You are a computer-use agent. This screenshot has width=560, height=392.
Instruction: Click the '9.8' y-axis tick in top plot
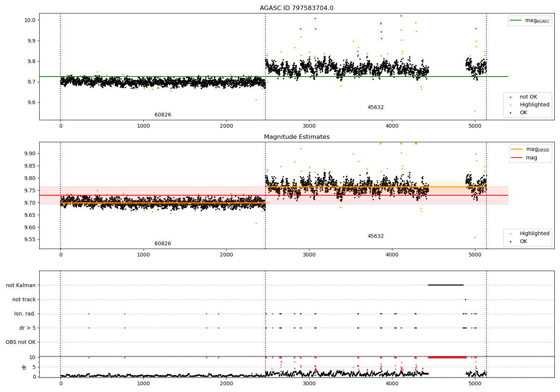(32, 61)
